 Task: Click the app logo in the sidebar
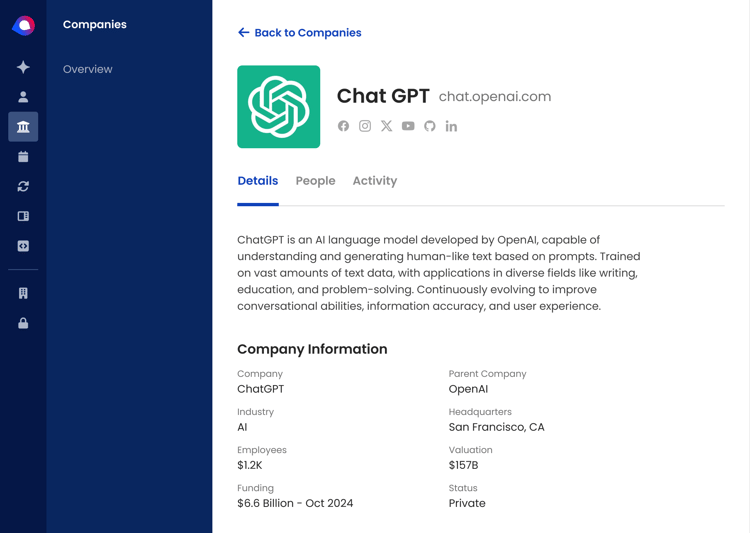click(x=23, y=25)
